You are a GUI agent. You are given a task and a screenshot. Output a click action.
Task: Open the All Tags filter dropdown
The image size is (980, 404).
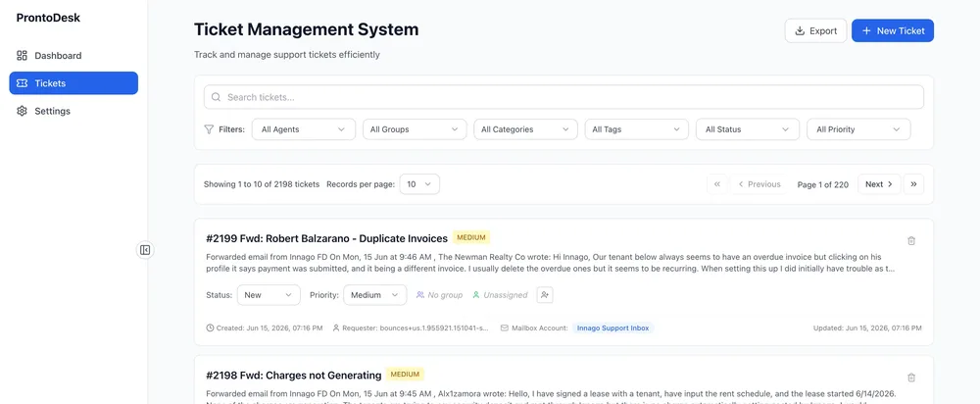(637, 129)
